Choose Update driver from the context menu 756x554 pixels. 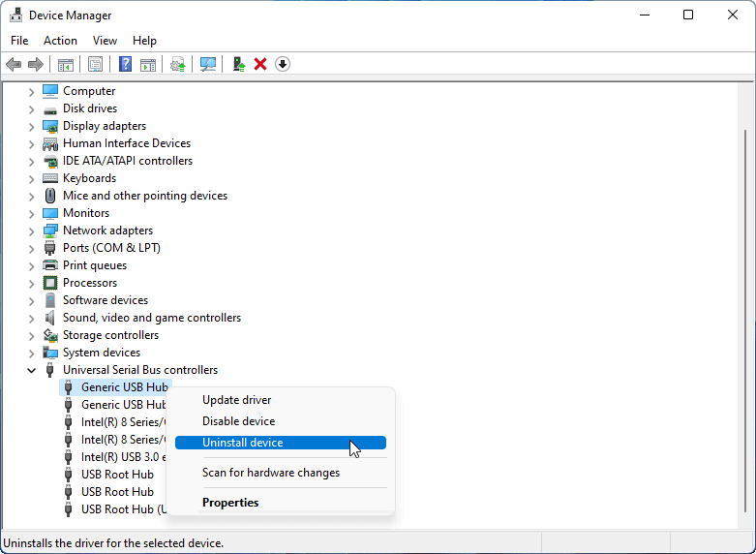[281, 400]
